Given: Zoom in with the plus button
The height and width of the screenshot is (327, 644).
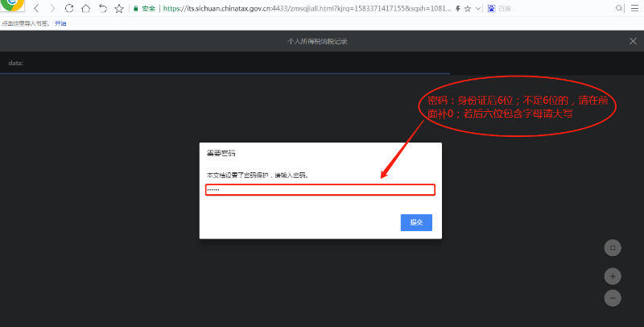Looking at the screenshot, I should click(613, 276).
